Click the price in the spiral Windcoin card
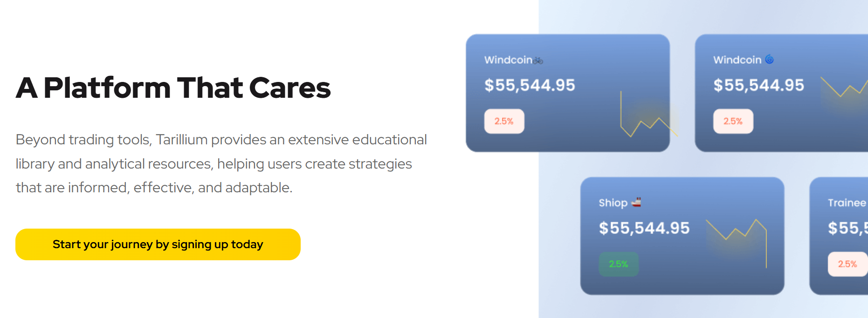This screenshot has width=868, height=318. tap(758, 85)
